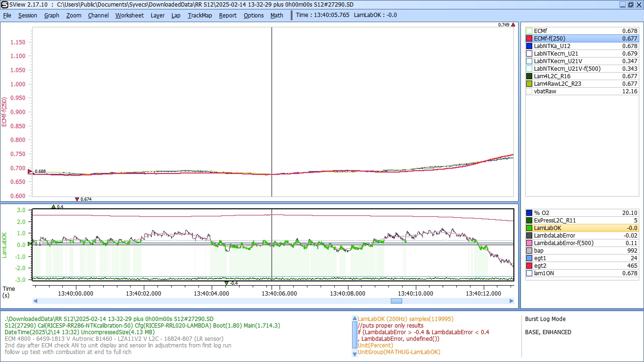Open the Worksheet menu
Viewport: 644px width, 362px height.
pyautogui.click(x=129, y=15)
